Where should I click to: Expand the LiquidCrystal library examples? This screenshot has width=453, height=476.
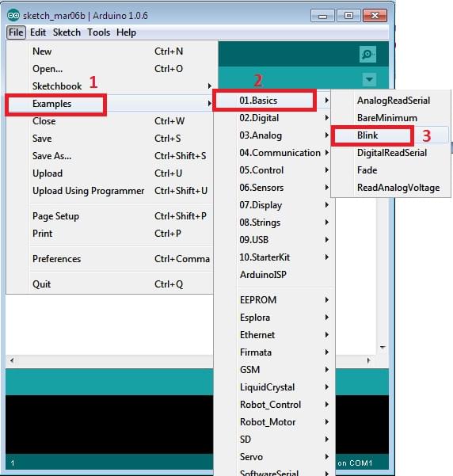point(274,387)
